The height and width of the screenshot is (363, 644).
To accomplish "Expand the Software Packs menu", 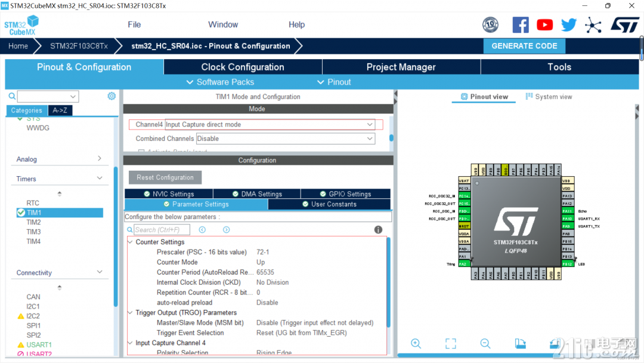I will 220,82.
